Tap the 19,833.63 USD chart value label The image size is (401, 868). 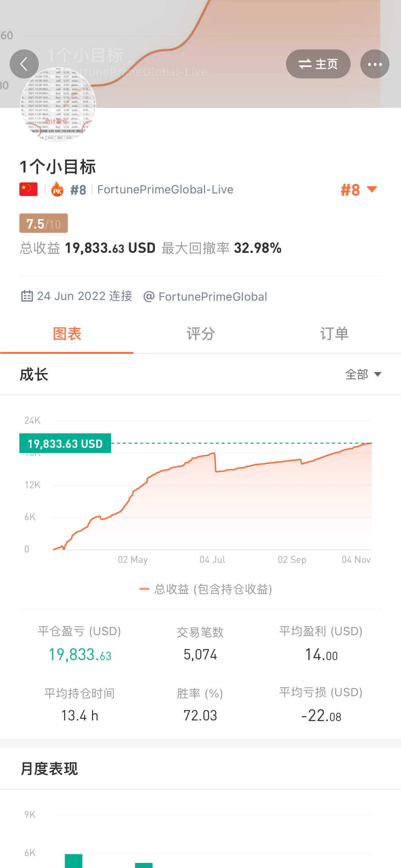[x=65, y=443]
